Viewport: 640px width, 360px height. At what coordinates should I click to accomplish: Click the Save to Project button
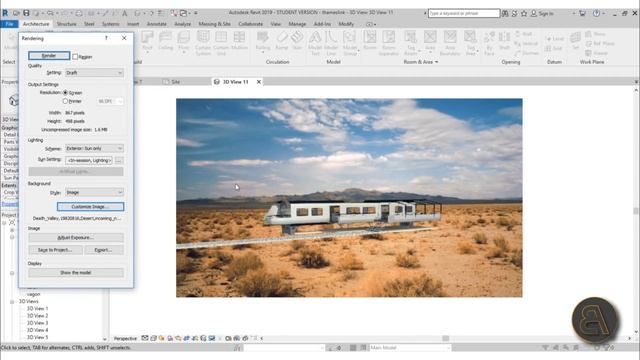[x=56, y=250]
